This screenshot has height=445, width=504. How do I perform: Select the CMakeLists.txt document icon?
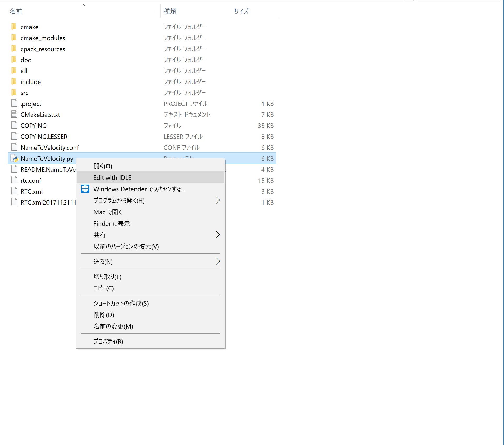pos(14,114)
